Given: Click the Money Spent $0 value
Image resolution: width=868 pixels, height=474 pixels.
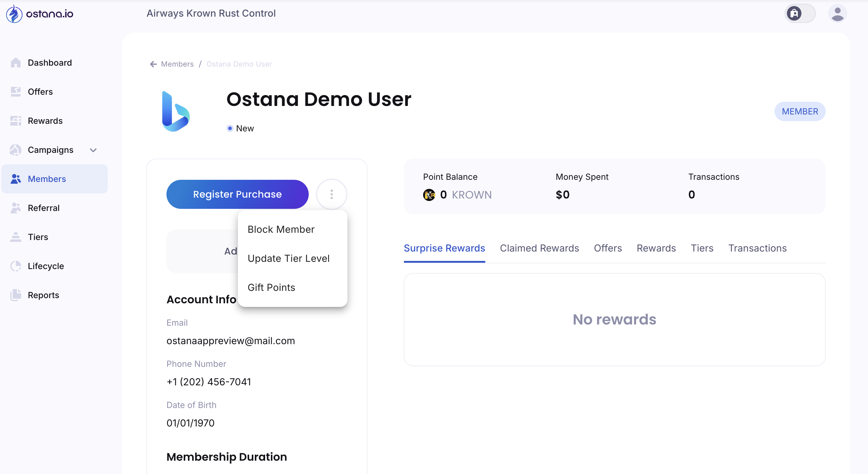Looking at the screenshot, I should [x=563, y=195].
